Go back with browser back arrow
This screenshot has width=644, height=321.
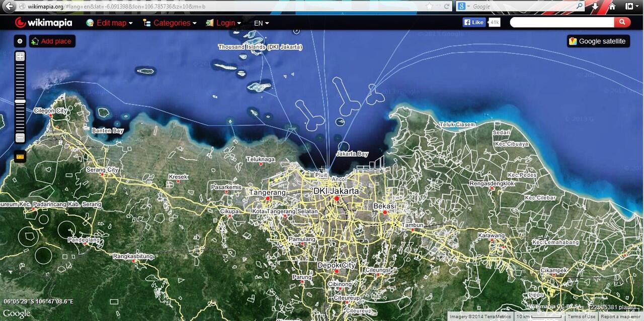tap(8, 7)
